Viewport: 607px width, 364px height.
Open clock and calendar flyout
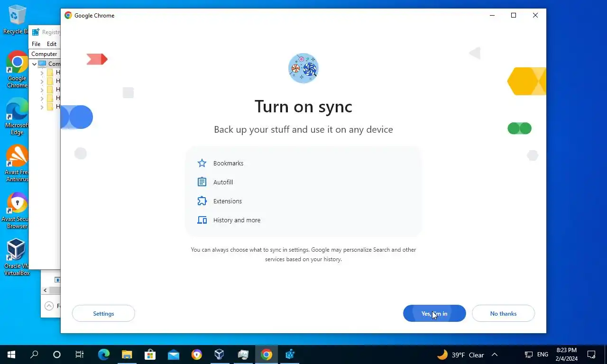[x=566, y=355]
